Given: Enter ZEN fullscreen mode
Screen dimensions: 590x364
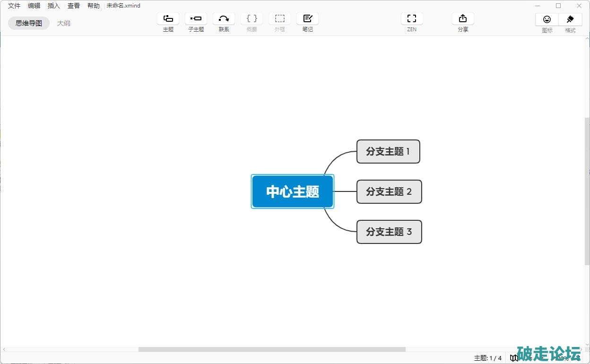Looking at the screenshot, I should [412, 19].
